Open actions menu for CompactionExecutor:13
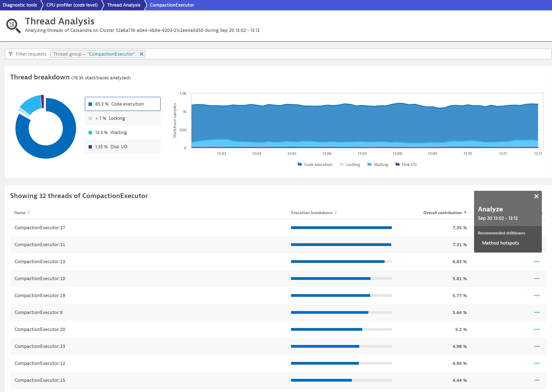 [537, 262]
